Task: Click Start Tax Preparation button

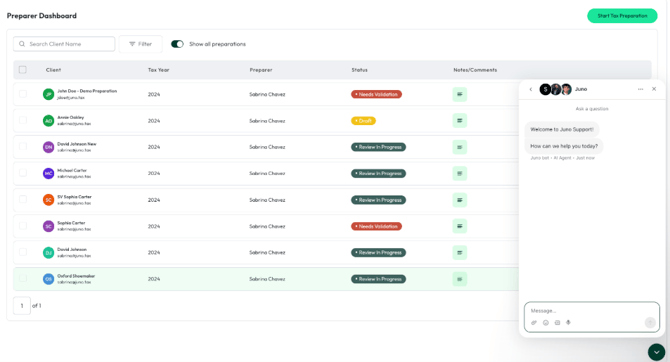Action: coord(622,16)
